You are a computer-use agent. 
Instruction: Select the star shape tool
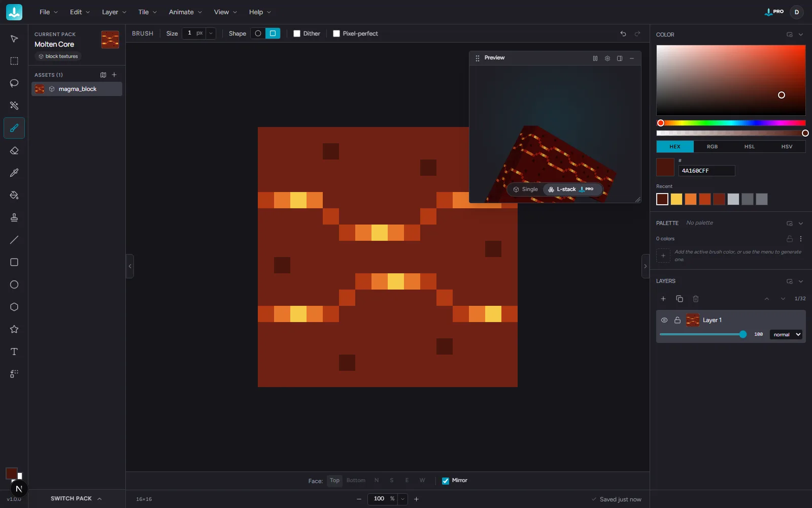click(14, 329)
